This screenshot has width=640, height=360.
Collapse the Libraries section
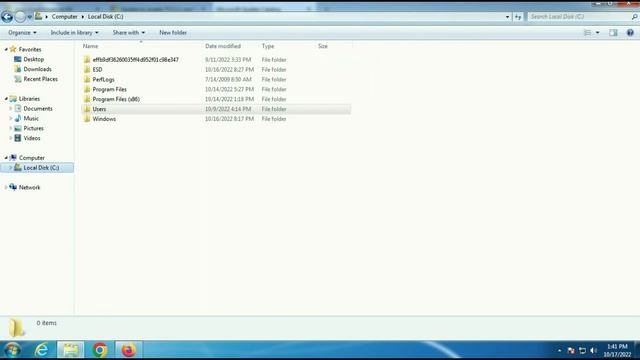pyautogui.click(x=6, y=99)
